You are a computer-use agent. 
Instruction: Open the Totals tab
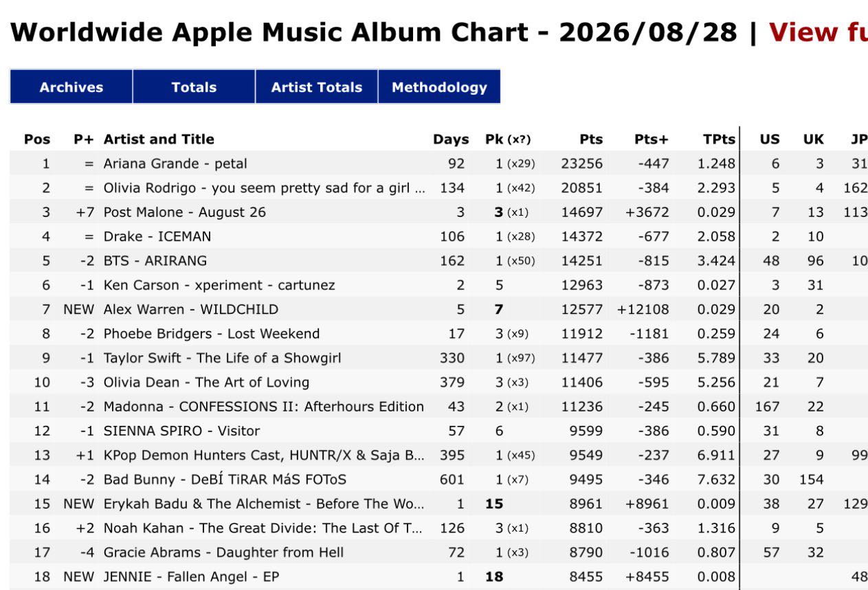tap(194, 87)
